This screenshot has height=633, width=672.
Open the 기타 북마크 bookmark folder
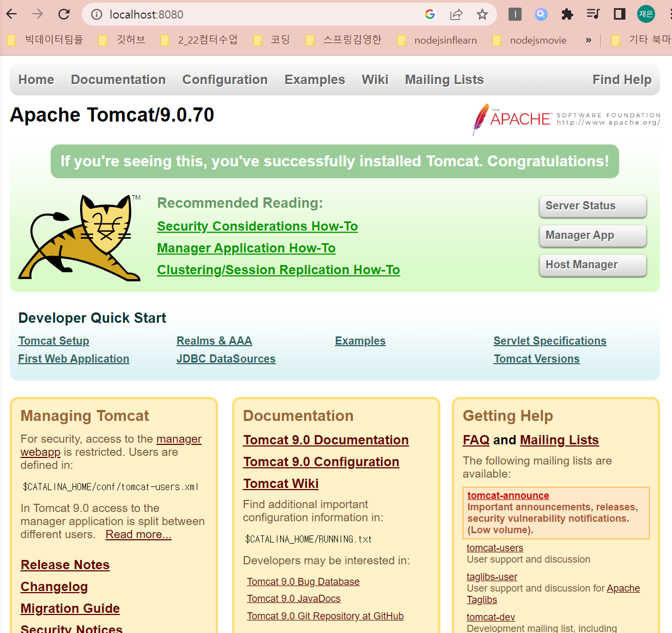click(x=641, y=40)
